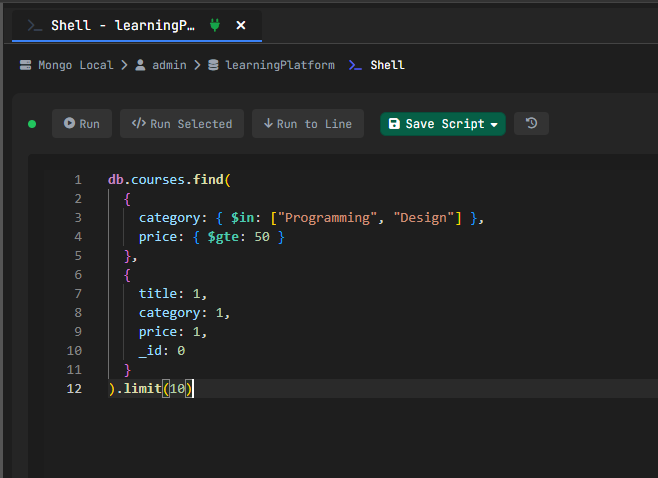The height and width of the screenshot is (478, 658).
Task: Click line number 6 in the gutter
Action: 78,275
